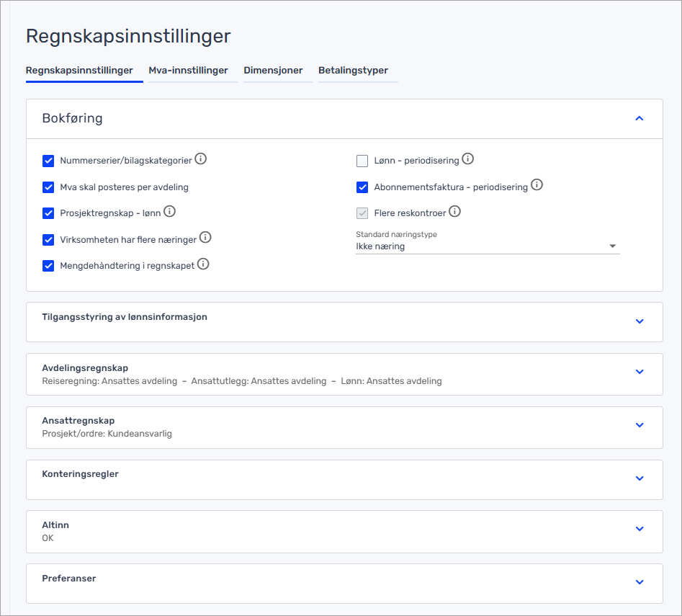Show info for Mengdehåndtering i regnskapet

click(x=203, y=264)
